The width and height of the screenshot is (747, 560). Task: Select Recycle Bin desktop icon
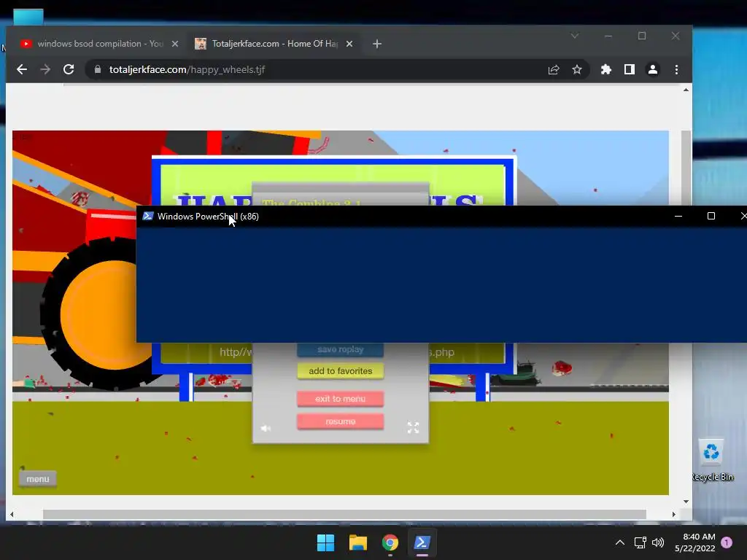[712, 461]
